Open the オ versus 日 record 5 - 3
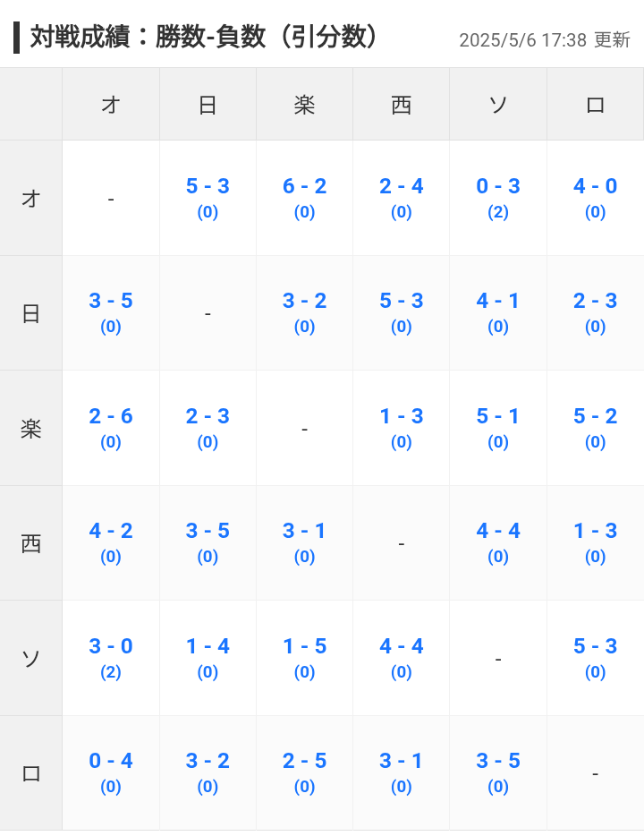644x836 pixels. pyautogui.click(x=208, y=197)
